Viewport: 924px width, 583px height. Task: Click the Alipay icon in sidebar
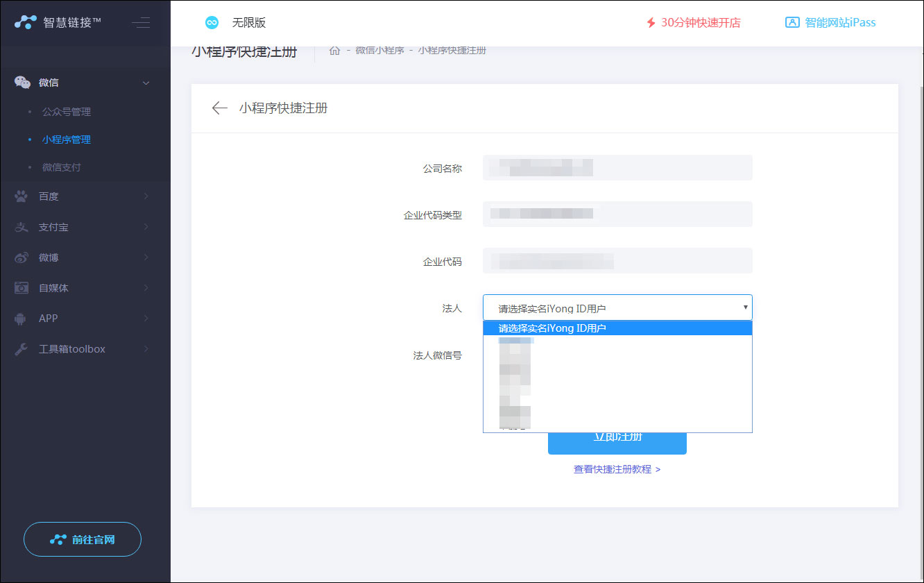[22, 227]
